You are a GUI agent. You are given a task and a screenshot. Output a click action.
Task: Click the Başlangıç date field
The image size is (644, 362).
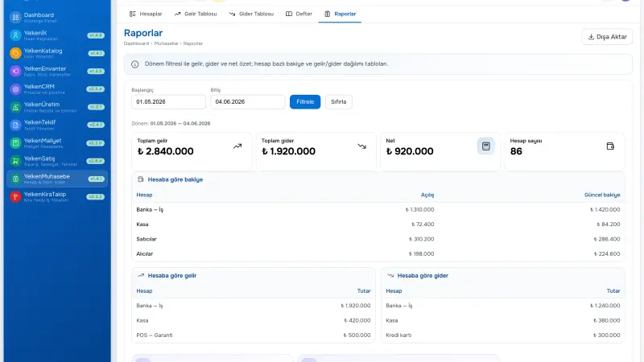point(168,102)
